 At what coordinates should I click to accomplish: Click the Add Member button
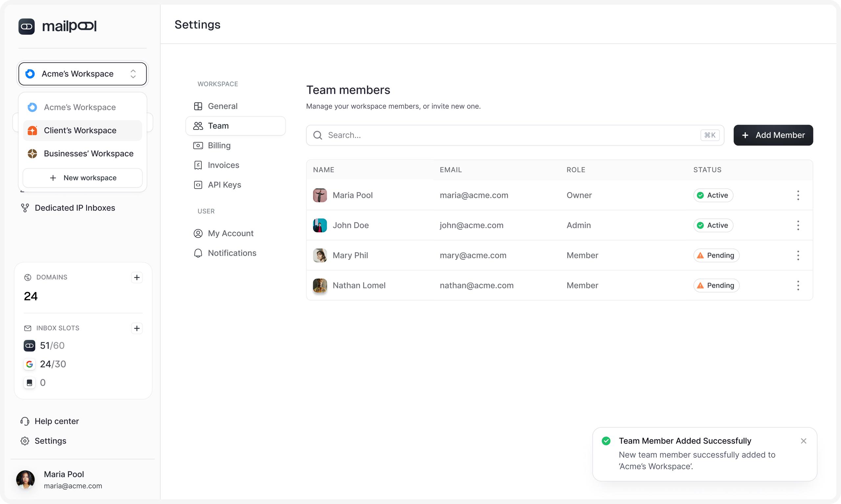click(773, 135)
